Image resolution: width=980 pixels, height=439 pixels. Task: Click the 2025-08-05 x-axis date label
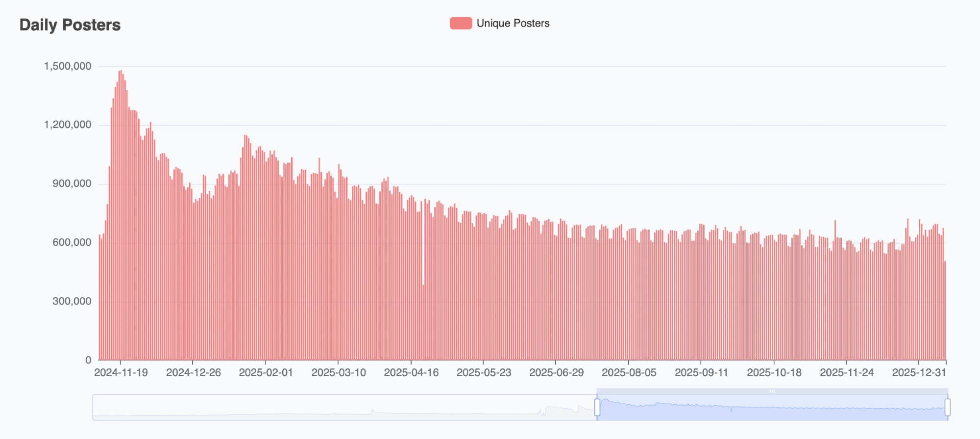click(x=629, y=373)
